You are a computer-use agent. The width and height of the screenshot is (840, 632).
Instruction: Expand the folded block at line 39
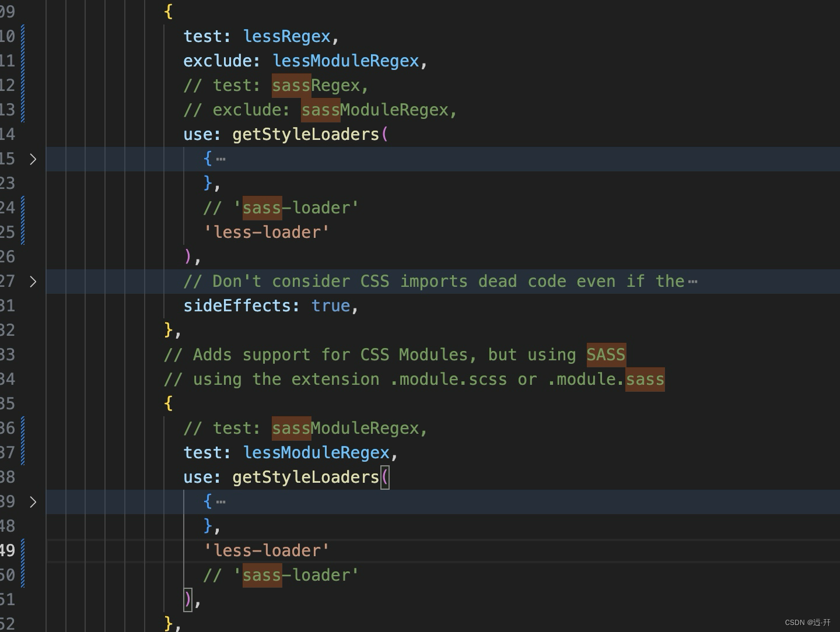pos(33,501)
